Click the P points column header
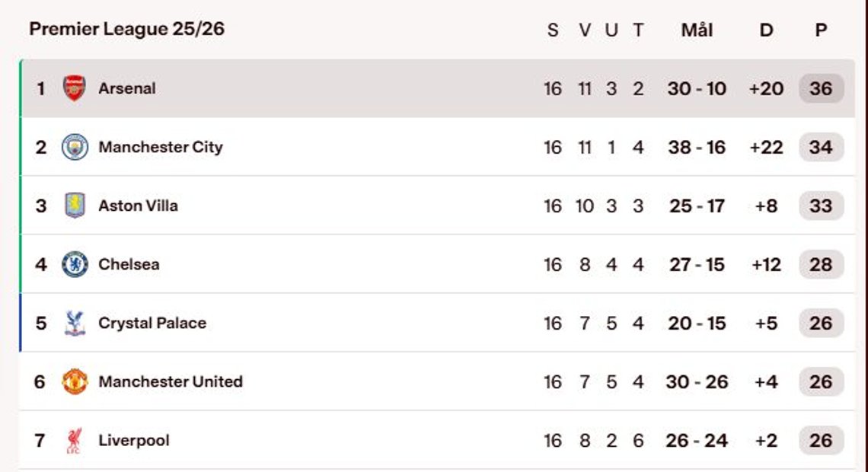Screen dimensions: 868x472 tap(821, 30)
